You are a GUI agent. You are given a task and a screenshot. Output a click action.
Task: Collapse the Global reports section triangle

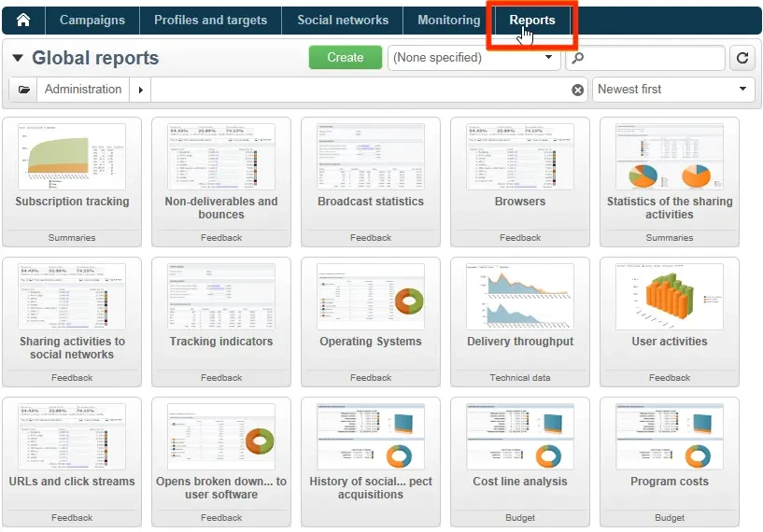[18, 58]
